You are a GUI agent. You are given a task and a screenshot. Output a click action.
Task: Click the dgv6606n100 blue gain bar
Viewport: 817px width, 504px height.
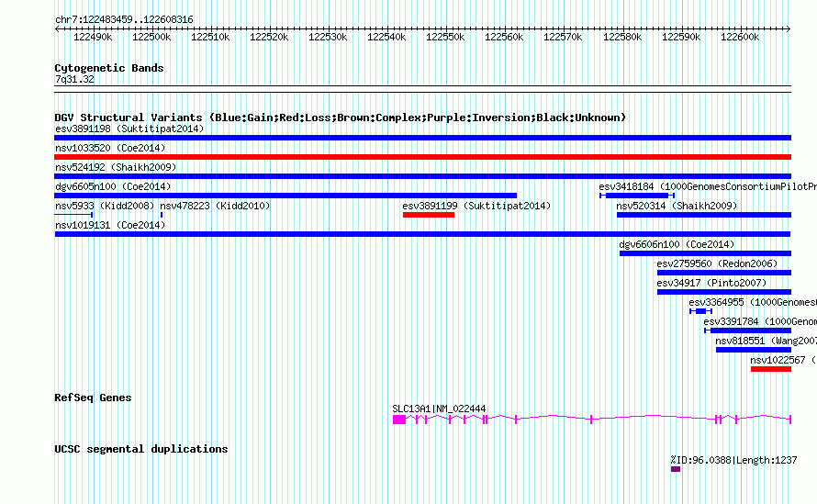pyautogui.click(x=706, y=253)
